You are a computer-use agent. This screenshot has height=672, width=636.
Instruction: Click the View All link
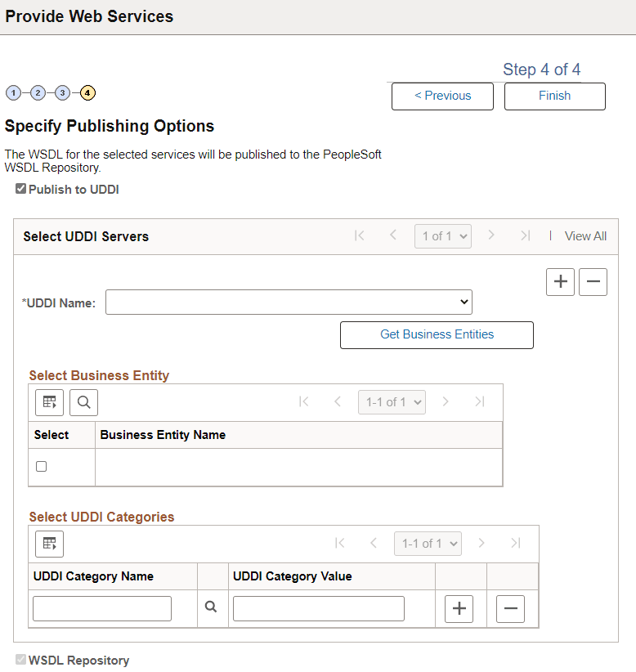[x=585, y=235]
